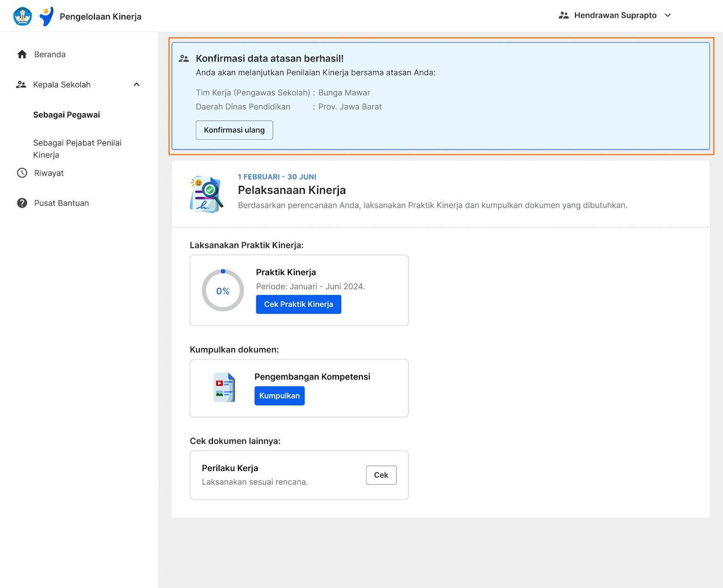Viewport: 723px width, 588px height.
Task: Open the Hendrawan Suprapto account dropdown arrow
Action: 668,15
